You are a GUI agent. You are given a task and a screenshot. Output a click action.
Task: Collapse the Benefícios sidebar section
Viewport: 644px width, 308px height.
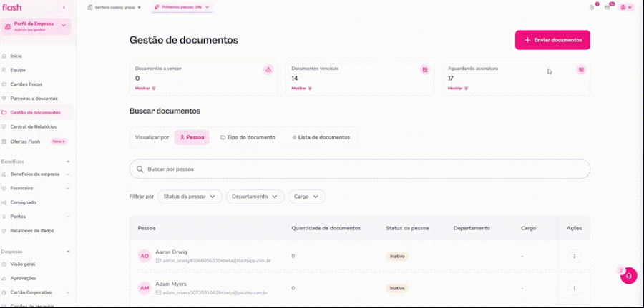[68, 162]
